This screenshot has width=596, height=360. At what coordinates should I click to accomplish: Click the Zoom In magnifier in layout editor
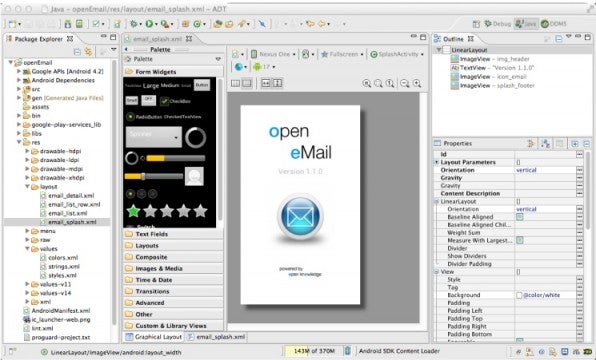tap(417, 83)
